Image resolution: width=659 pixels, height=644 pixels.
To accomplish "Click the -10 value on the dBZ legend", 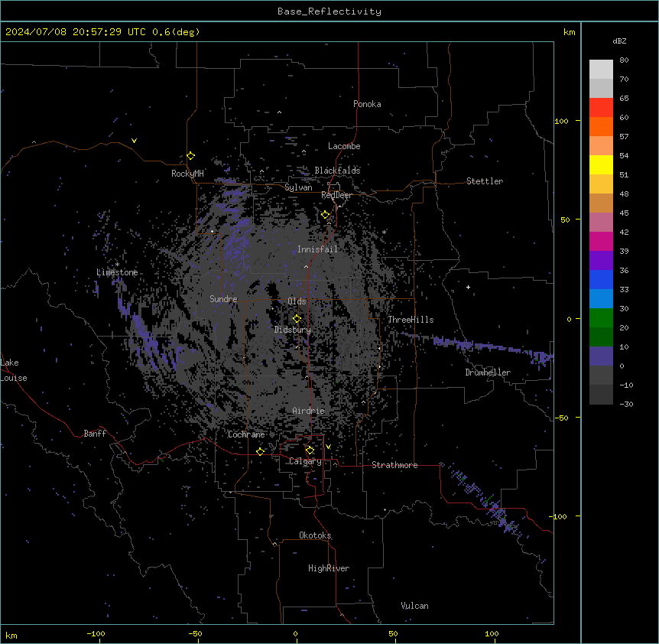I will pyautogui.click(x=626, y=385).
